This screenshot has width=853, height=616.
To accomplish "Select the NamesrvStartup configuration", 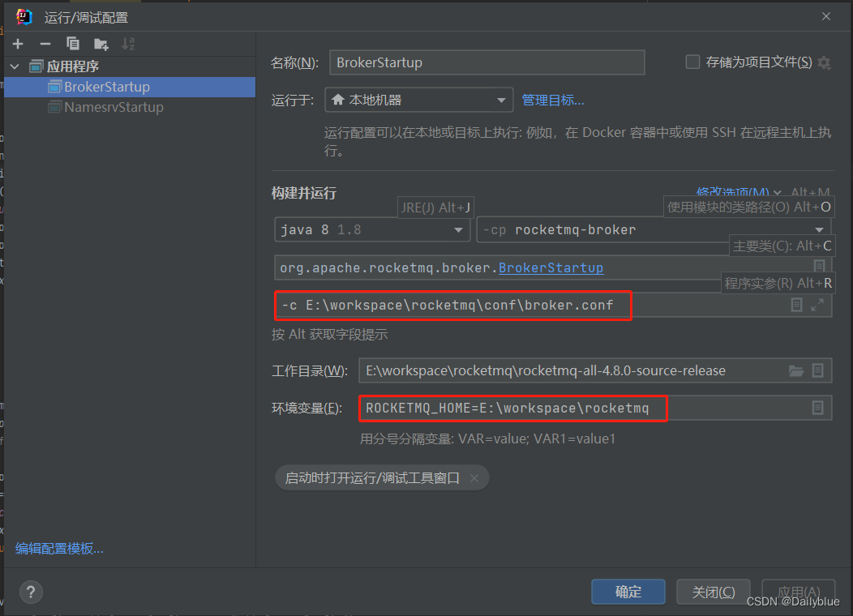I will point(111,106).
